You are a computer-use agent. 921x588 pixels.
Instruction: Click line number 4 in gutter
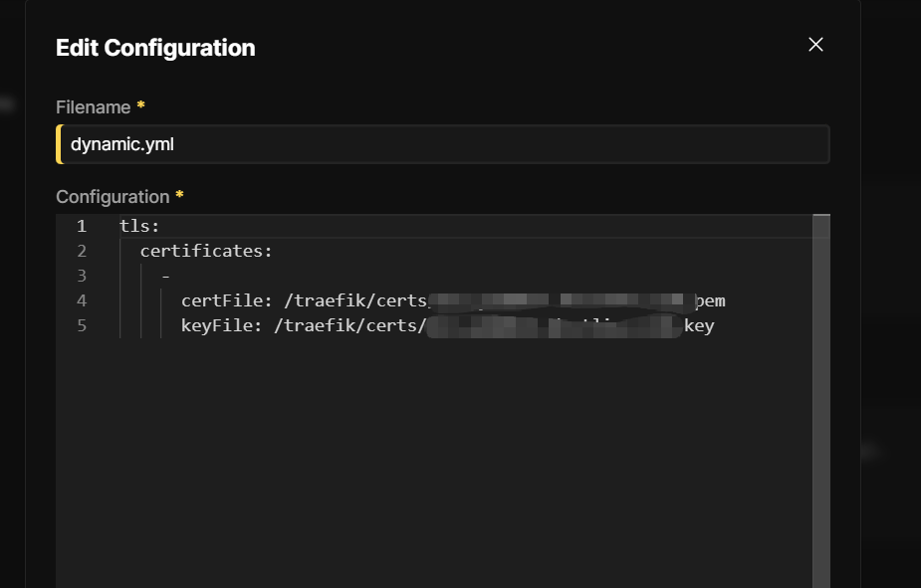[x=82, y=300]
